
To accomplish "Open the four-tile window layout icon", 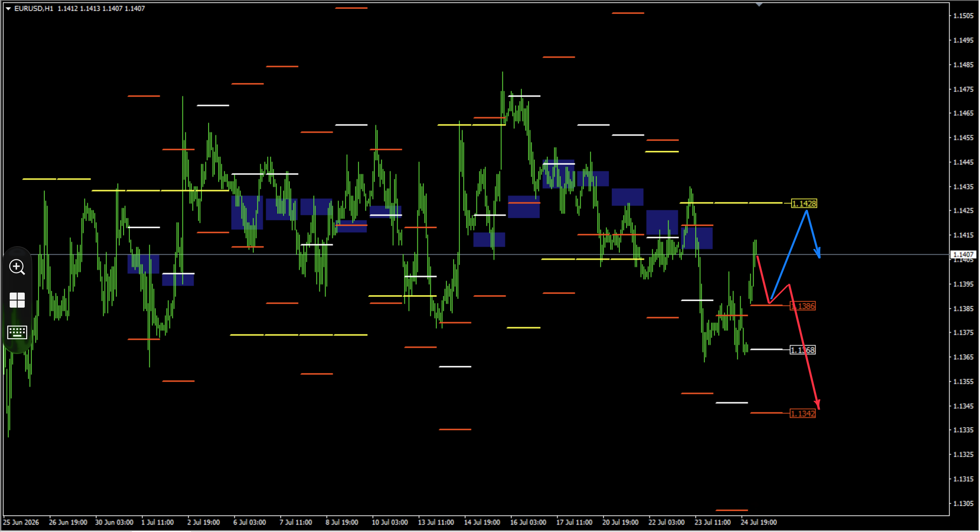I will (x=17, y=300).
